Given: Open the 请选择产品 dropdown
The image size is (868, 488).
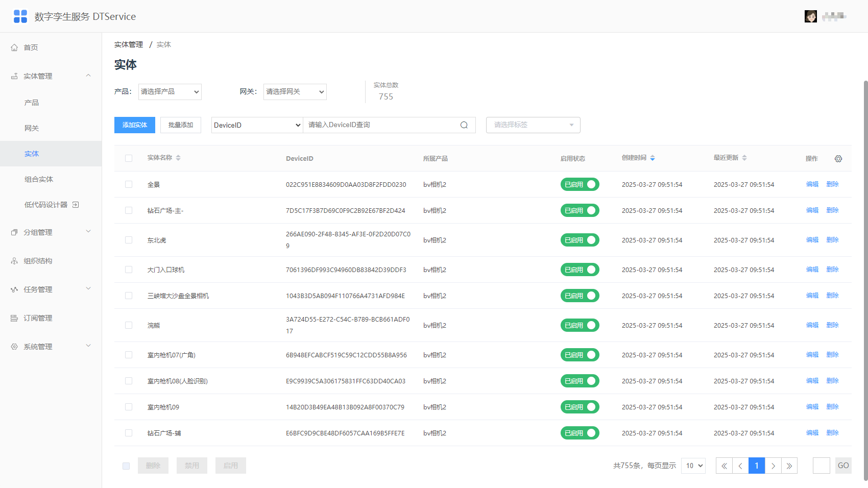Looking at the screenshot, I should pyautogui.click(x=170, y=92).
